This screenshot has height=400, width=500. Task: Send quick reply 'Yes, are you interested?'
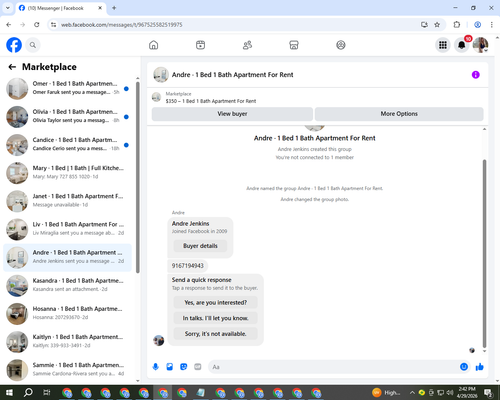tap(216, 303)
